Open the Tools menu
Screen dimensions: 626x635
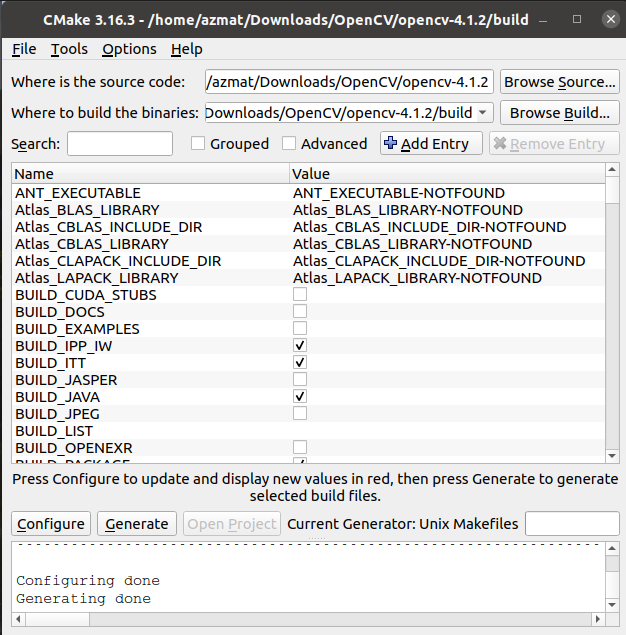[x=69, y=49]
